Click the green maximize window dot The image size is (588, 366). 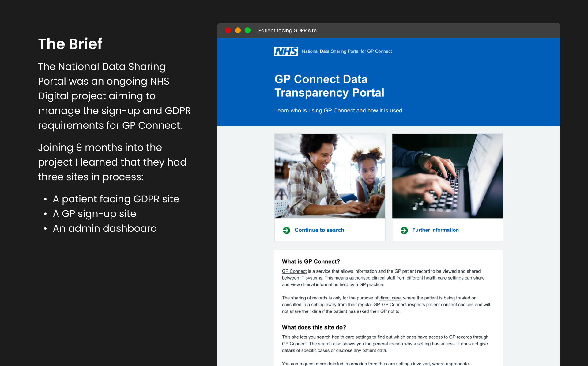click(x=247, y=30)
